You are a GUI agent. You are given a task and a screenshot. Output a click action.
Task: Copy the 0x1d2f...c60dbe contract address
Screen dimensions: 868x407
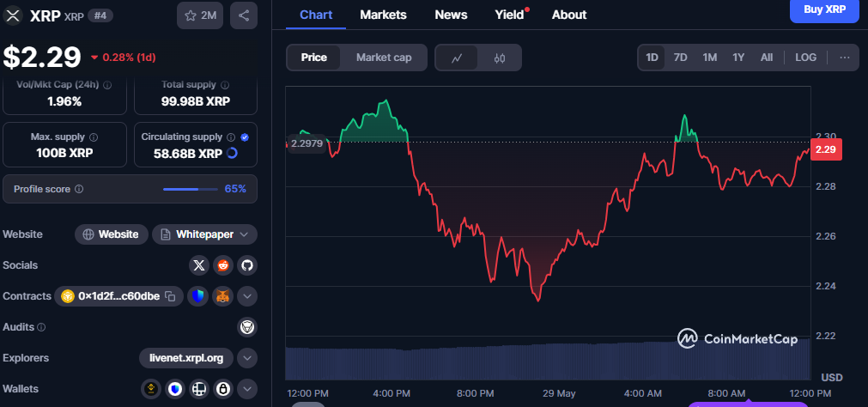pos(171,297)
